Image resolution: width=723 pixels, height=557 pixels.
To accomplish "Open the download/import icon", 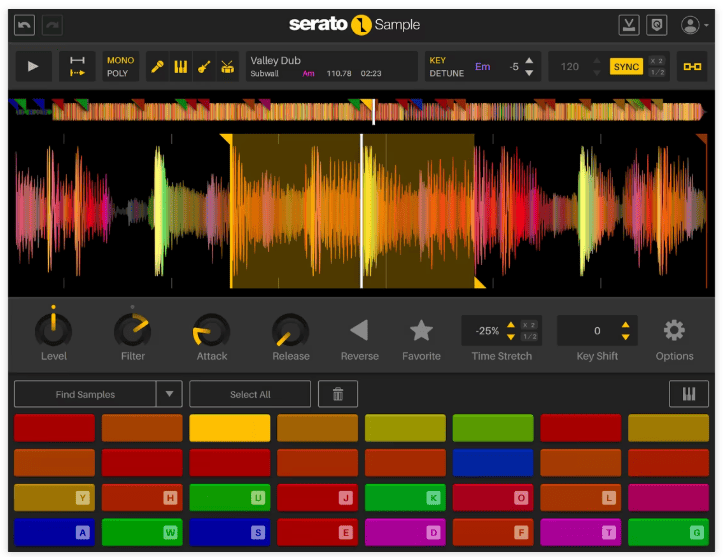I will (629, 25).
